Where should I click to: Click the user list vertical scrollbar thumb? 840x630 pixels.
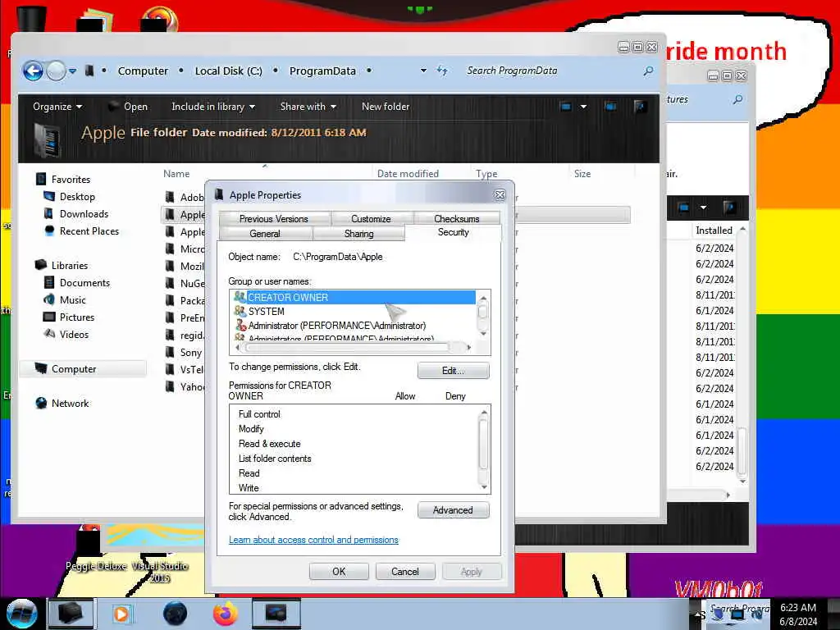coord(483,311)
